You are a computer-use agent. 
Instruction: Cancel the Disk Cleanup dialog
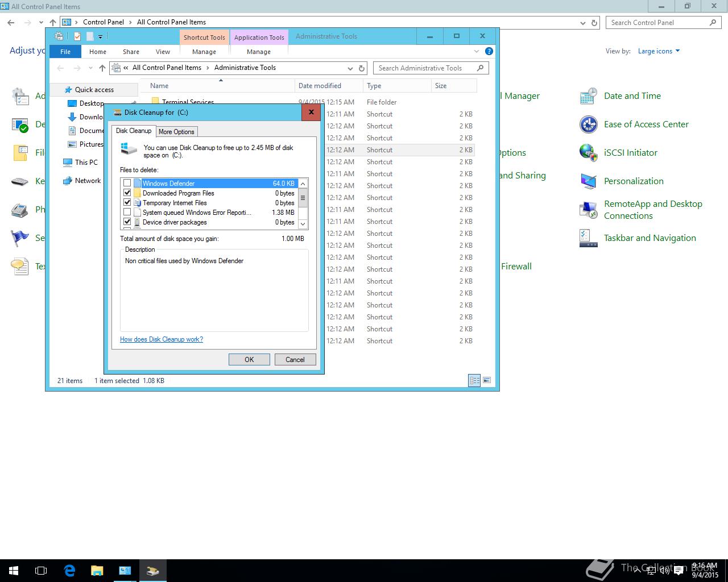[295, 359]
